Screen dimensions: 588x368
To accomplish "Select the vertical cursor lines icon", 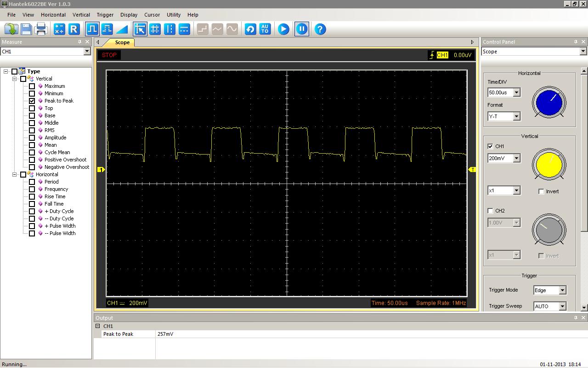I will click(170, 29).
